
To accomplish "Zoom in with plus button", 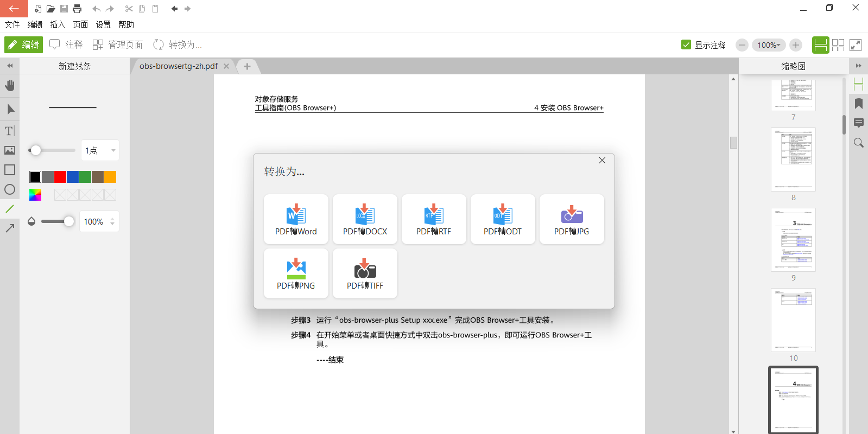I will point(796,45).
